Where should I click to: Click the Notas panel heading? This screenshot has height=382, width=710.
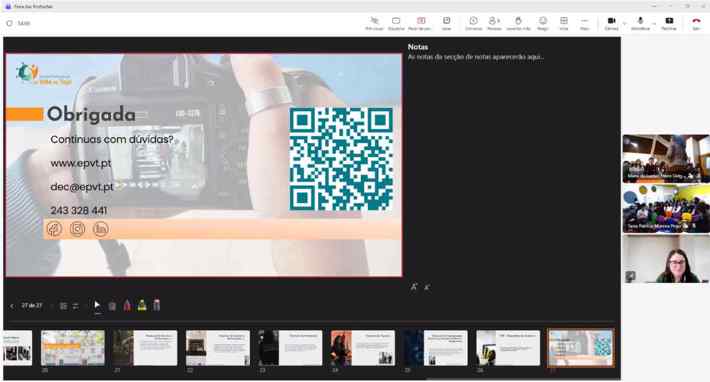(x=417, y=47)
